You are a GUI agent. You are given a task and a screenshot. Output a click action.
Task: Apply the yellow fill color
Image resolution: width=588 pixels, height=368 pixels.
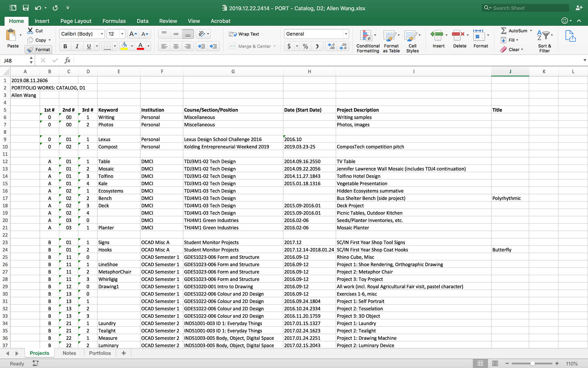124,46
